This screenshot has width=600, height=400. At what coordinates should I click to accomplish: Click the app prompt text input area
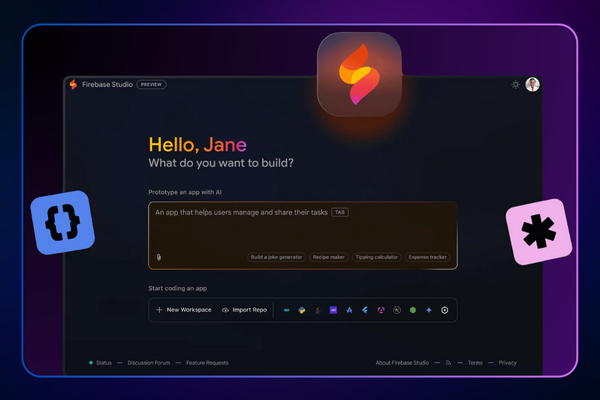pyautogui.click(x=300, y=230)
